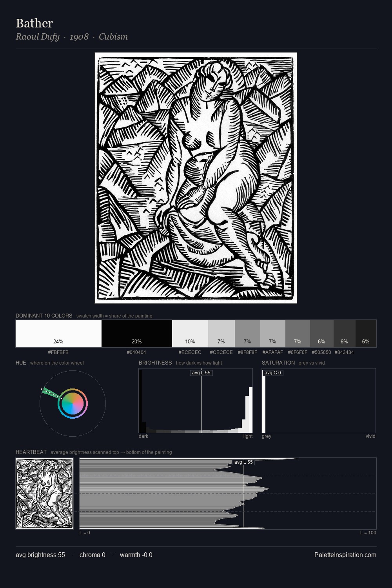Click the '#505050' hex code label
Viewport: 392px width, 588px height.
click(321, 352)
